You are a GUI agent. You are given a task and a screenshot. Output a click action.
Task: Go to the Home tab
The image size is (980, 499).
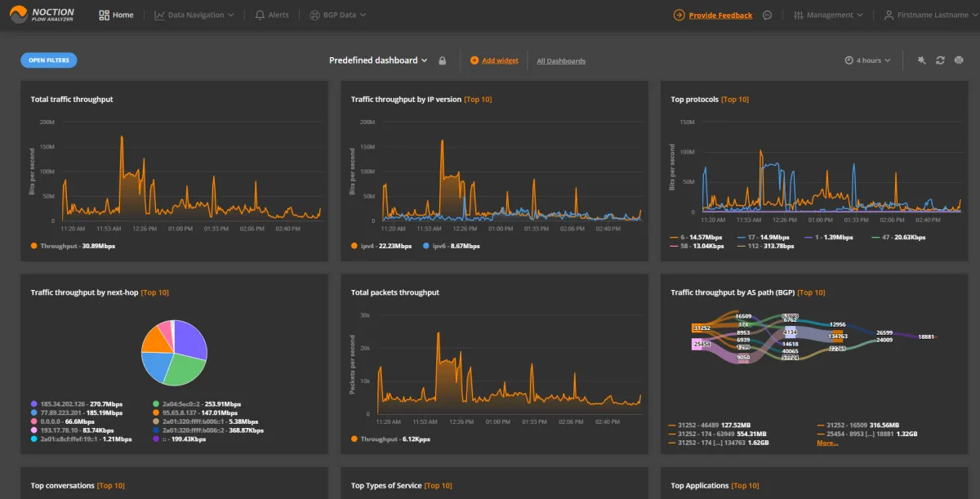pos(116,15)
